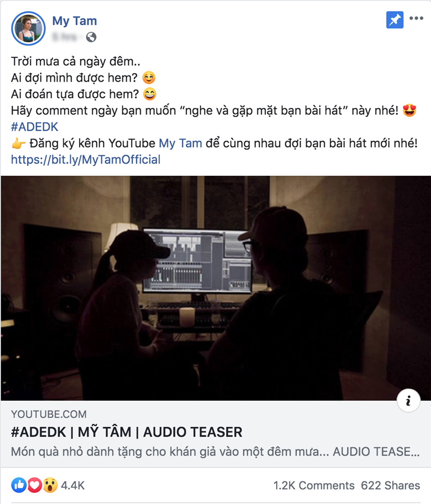This screenshot has height=504, width=431.
Task: Open #ADEDK | MỸ TÂM | AUDIO TEASER title
Action: 126,432
